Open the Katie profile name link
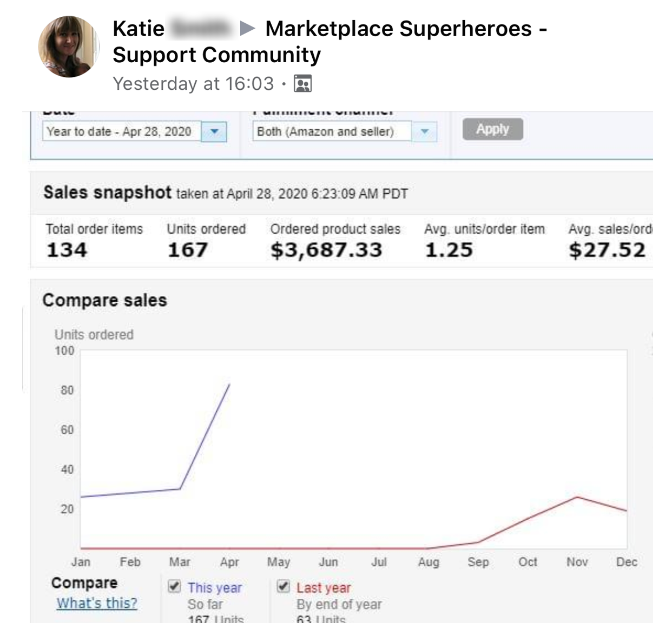 click(x=139, y=29)
